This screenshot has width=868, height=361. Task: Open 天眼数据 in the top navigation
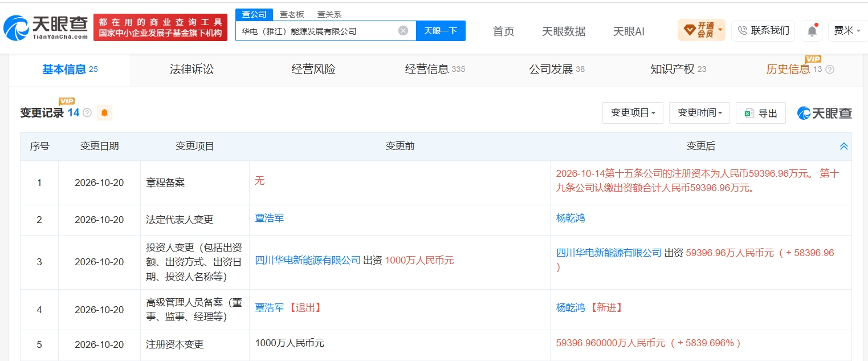[564, 31]
